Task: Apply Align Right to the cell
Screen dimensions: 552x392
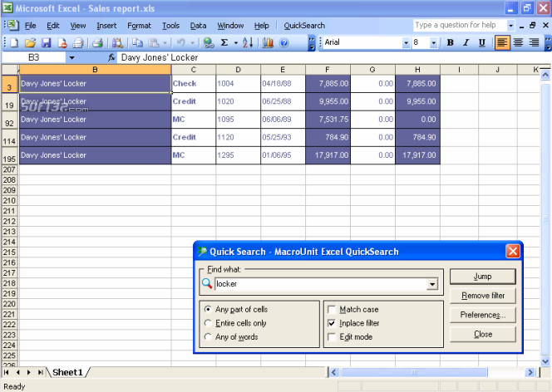Action: [x=534, y=43]
